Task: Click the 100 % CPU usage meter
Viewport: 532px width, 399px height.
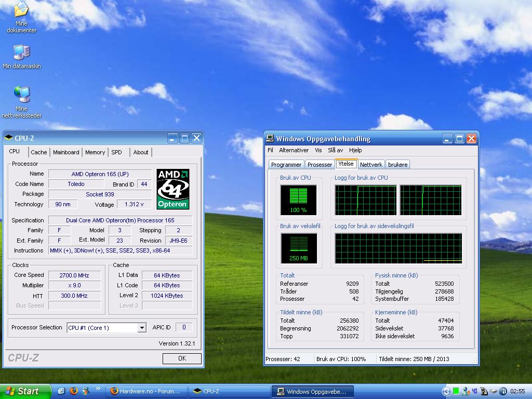Action: (298, 200)
